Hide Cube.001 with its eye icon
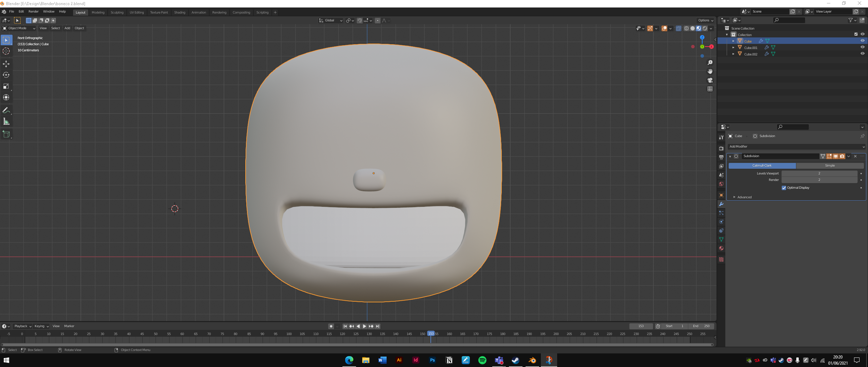The image size is (868, 367). coord(862,47)
